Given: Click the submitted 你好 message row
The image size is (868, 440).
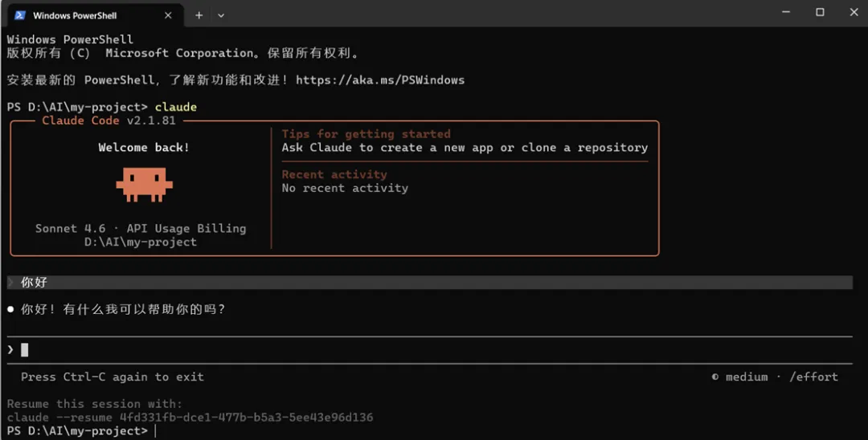Looking at the screenshot, I should (x=428, y=282).
